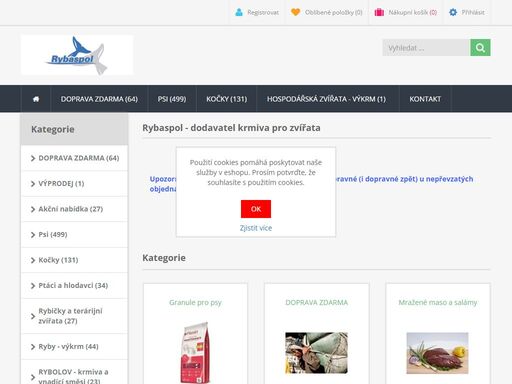Go to homepage via home icon
This screenshot has height=384, width=512.
36,99
